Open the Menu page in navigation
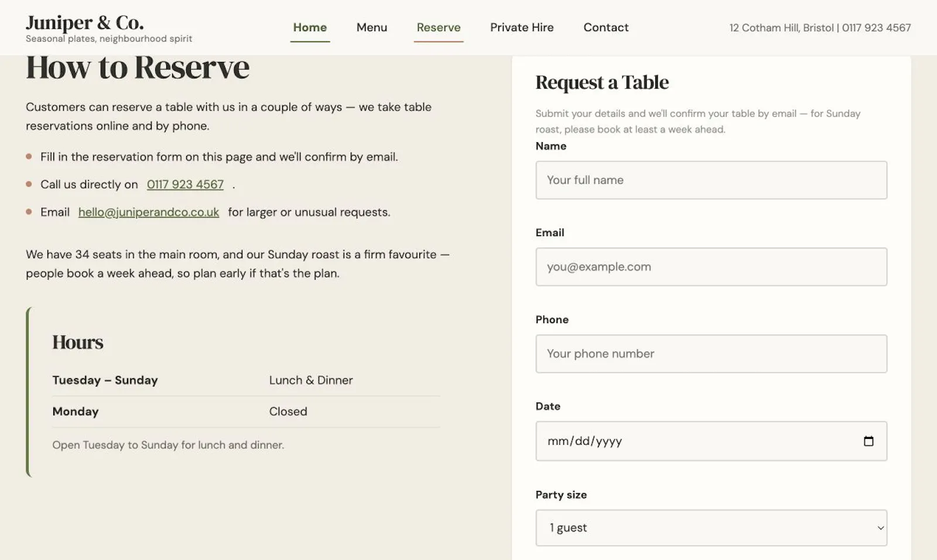Viewport: 937px width, 560px height. [x=372, y=28]
